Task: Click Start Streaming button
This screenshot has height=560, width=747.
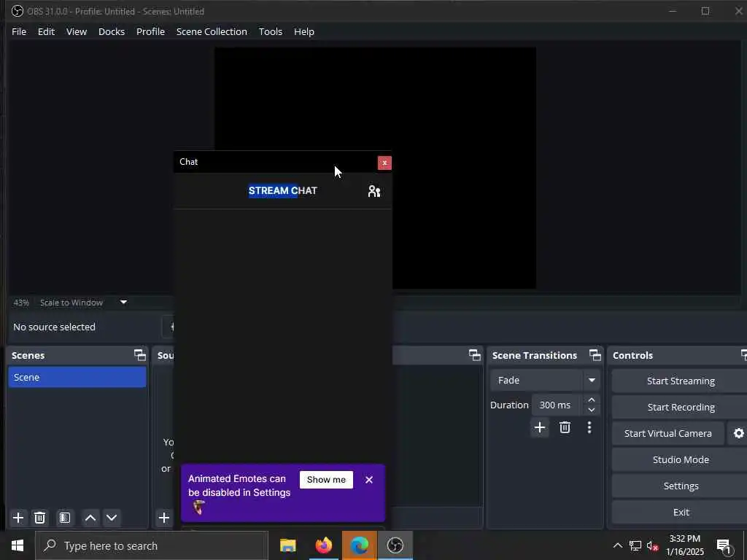Action: [681, 381]
